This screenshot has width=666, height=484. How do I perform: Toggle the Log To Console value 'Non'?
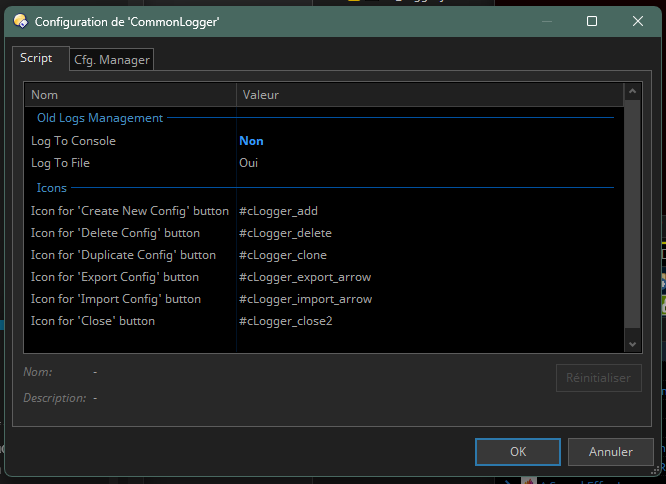(x=251, y=141)
